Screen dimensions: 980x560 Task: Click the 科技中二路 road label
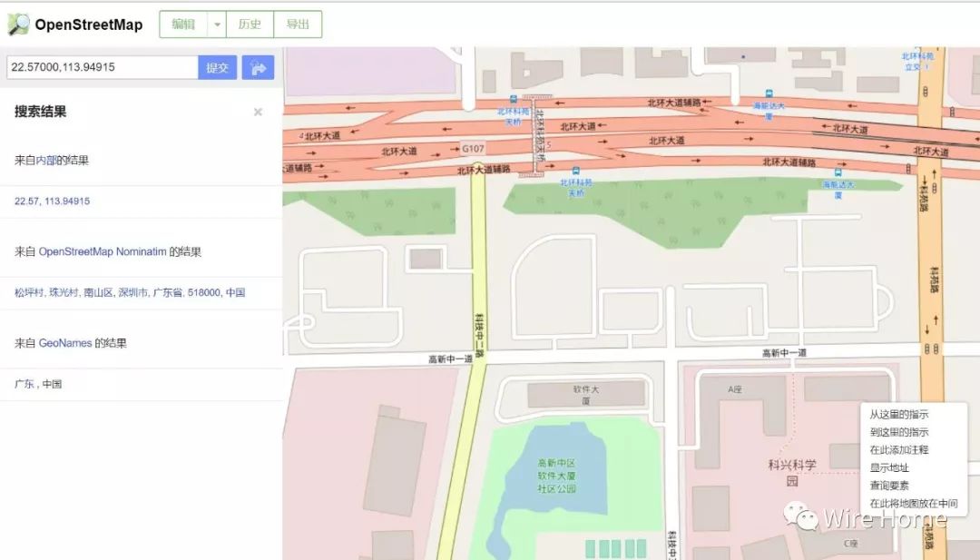[x=479, y=335]
